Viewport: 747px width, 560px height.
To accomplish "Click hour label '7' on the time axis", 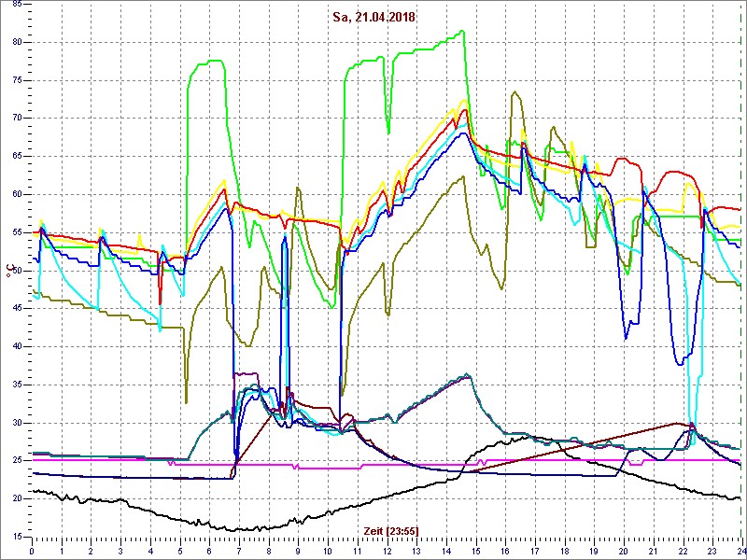I will point(239,552).
